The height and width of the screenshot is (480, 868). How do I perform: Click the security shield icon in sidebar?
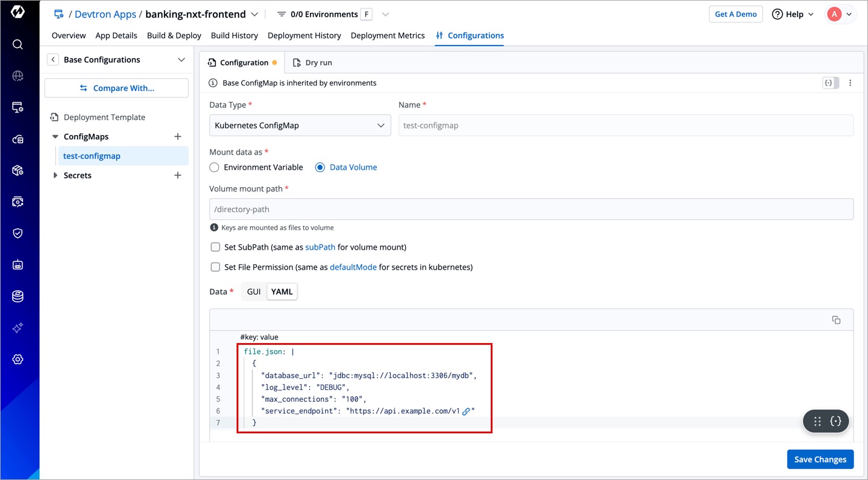pos(18,233)
